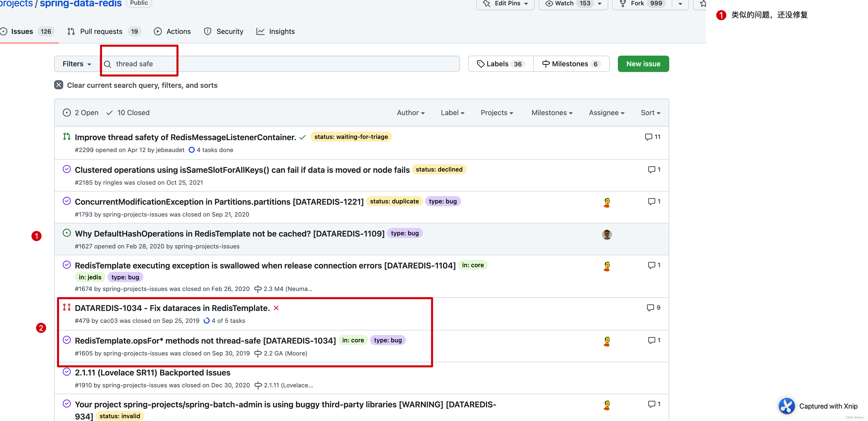The width and height of the screenshot is (868, 421).
Task: Expand the Watch options arrow
Action: point(600,4)
